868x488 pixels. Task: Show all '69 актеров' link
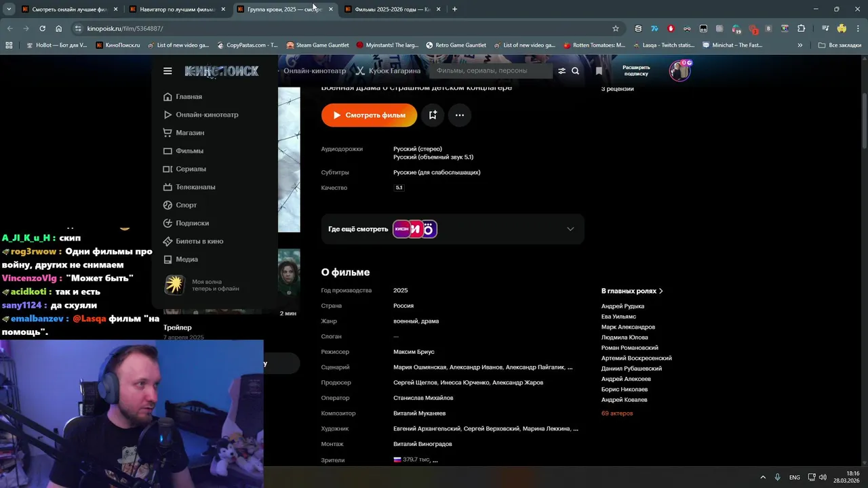[x=617, y=413]
